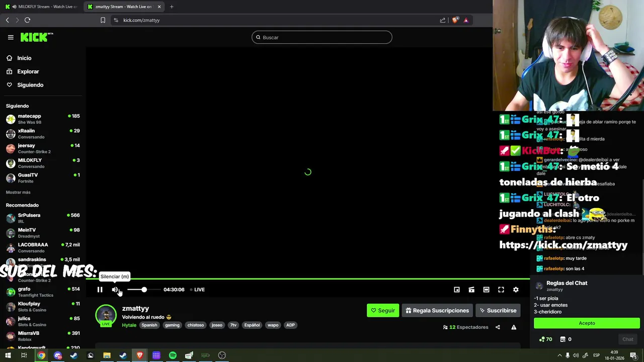Click the Buscar search field

[322, 37]
